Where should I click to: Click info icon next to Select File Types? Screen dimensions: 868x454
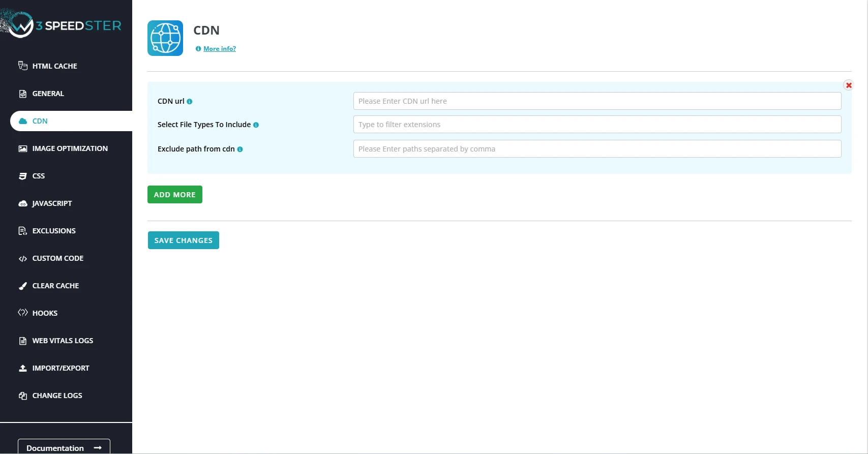pyautogui.click(x=256, y=125)
